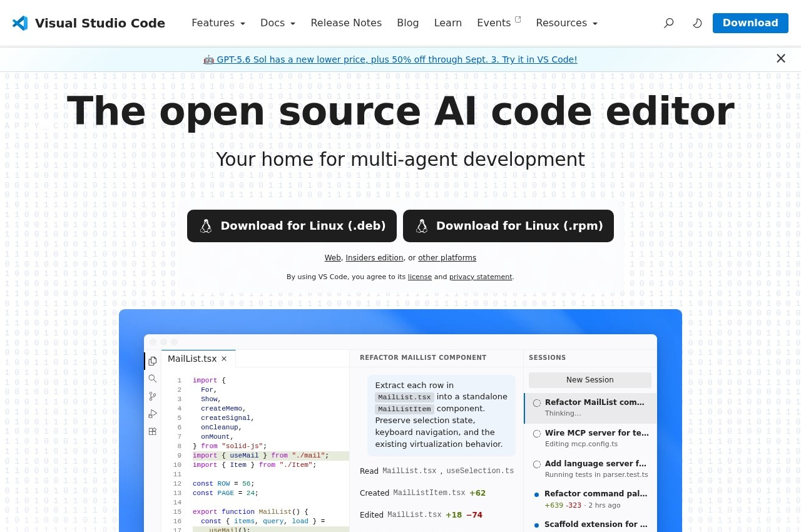The height and width of the screenshot is (532, 801).
Task: Open the Explorer files icon in editor sidebar
Action: click(x=152, y=361)
